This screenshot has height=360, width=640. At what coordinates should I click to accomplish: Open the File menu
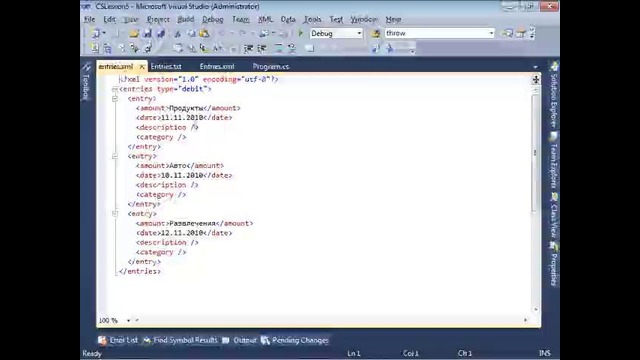tap(89, 19)
